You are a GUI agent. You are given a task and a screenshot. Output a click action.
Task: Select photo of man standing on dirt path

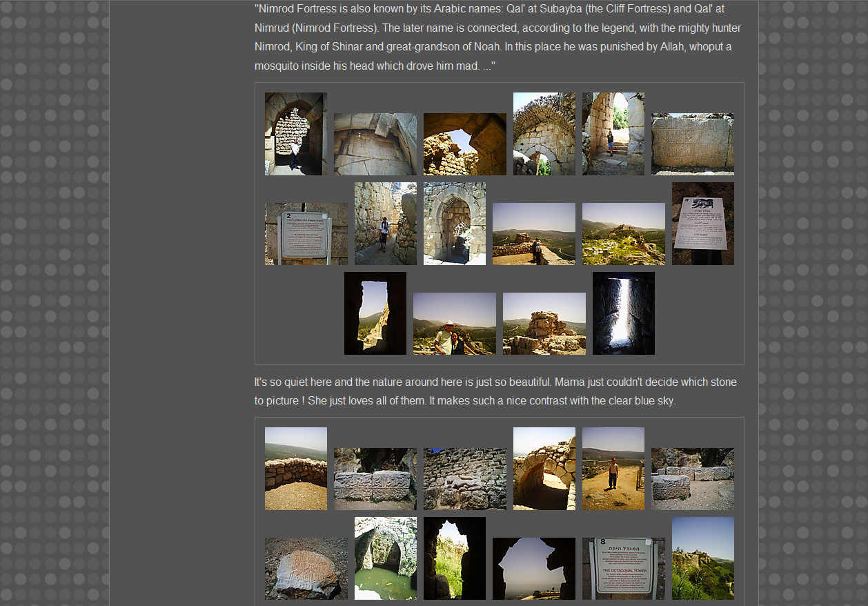point(613,468)
